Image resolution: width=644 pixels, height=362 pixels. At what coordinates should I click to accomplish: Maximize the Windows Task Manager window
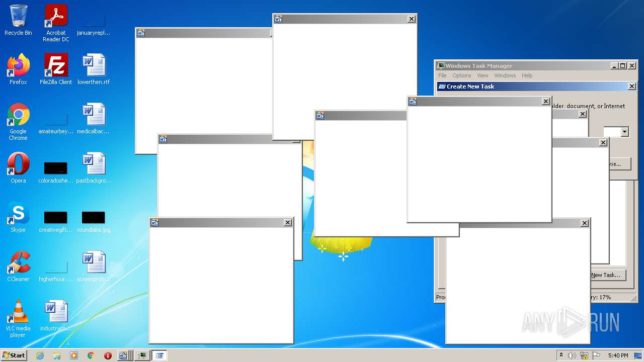coord(623,66)
